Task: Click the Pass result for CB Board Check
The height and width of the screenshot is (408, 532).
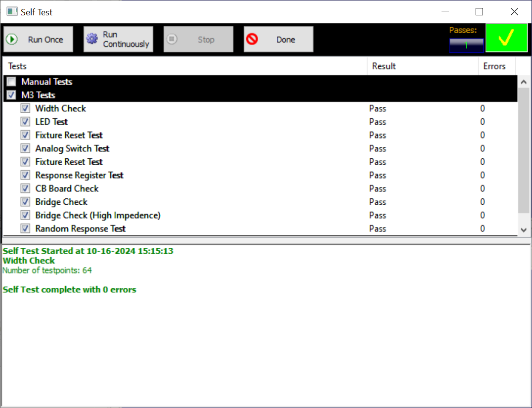Action: tap(378, 188)
